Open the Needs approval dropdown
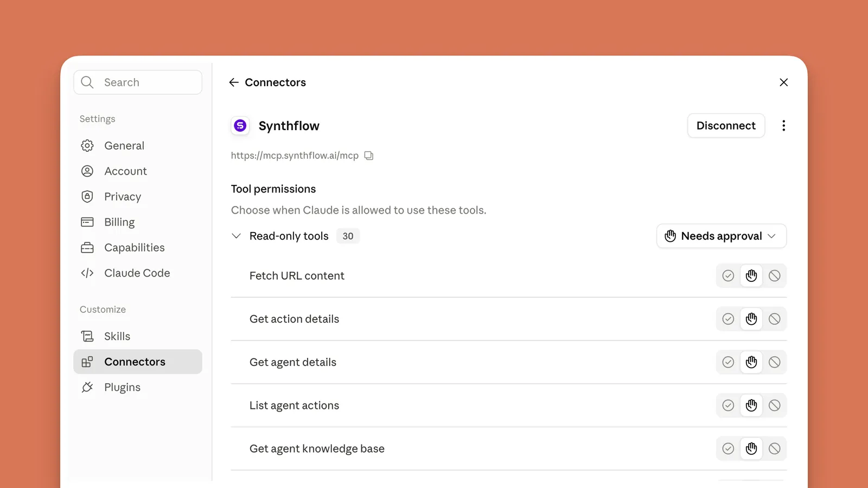 point(722,236)
